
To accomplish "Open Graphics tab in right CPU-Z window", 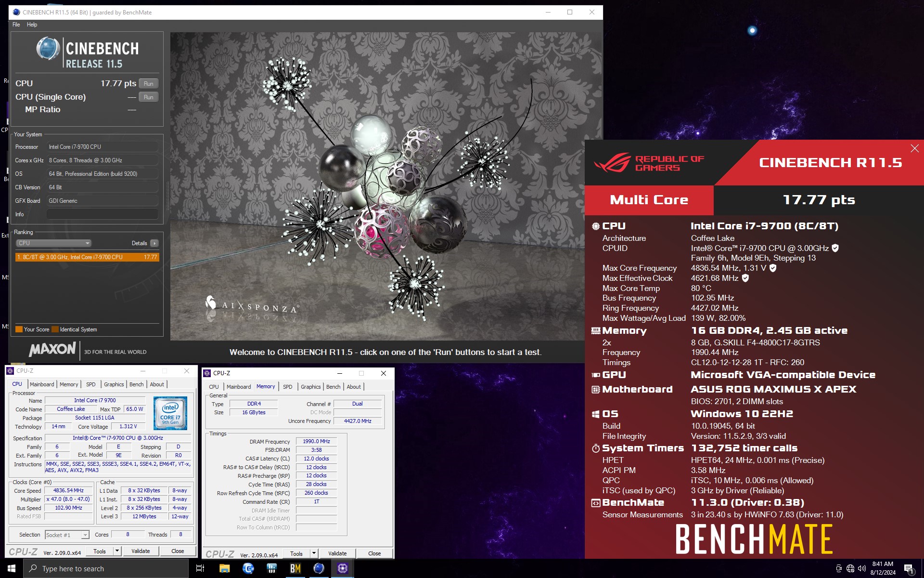I will pos(311,387).
